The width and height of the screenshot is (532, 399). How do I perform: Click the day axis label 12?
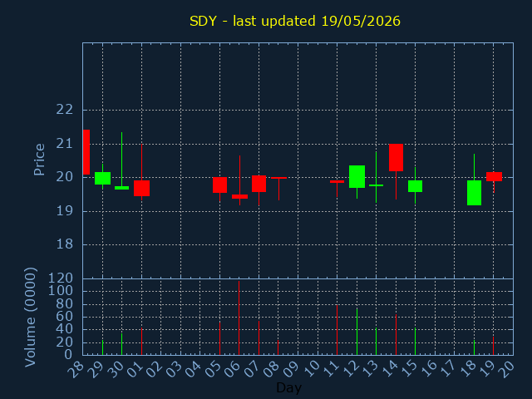(x=350, y=369)
